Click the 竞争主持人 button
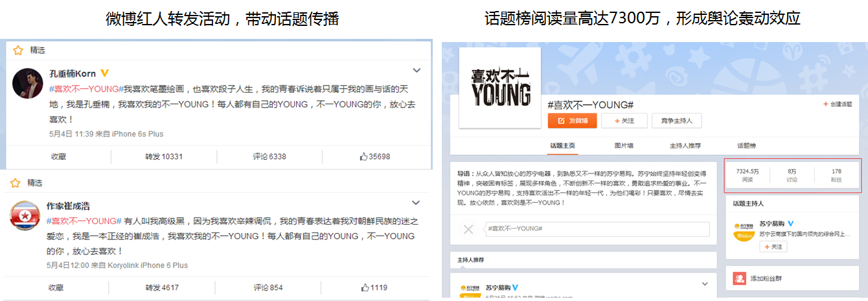 coord(676,120)
